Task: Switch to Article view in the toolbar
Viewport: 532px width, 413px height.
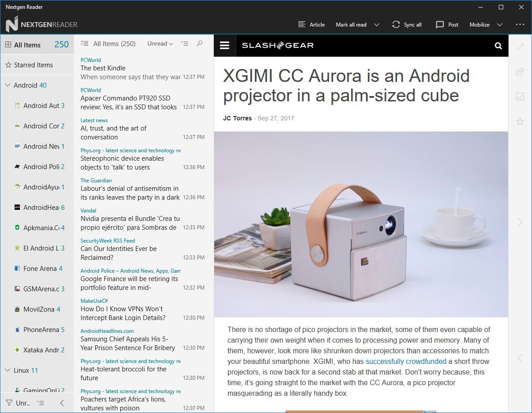Action: (x=312, y=25)
